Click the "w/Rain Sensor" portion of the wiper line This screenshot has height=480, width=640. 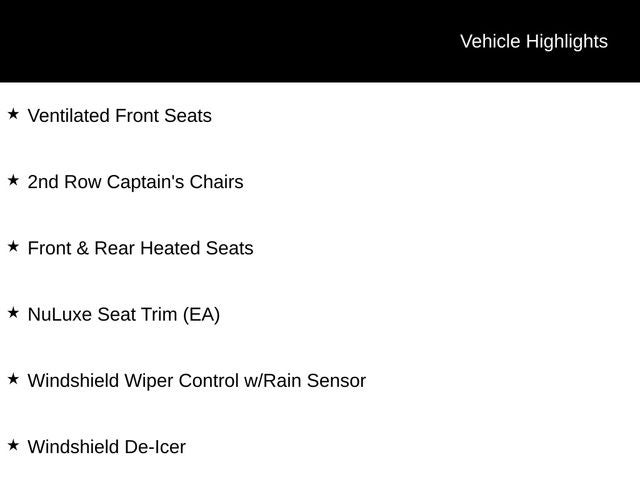(x=305, y=381)
